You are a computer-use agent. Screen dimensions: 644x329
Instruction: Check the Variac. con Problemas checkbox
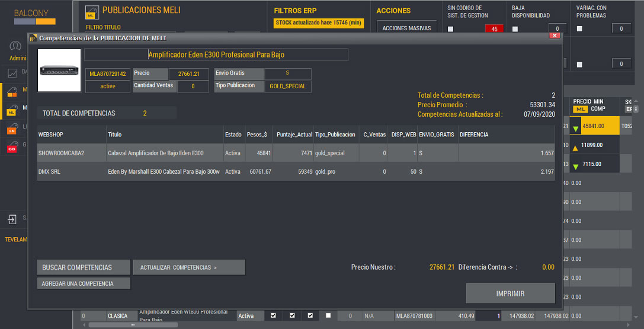(579, 29)
